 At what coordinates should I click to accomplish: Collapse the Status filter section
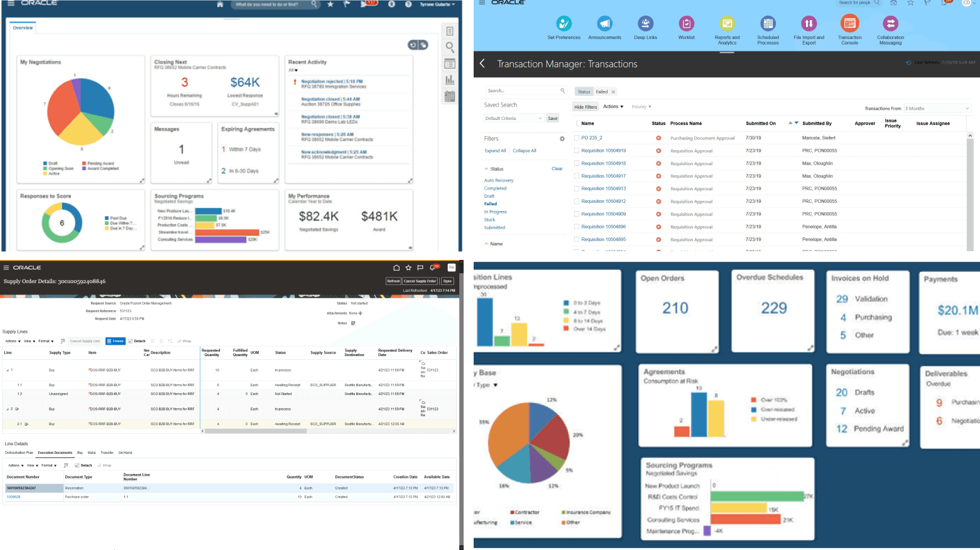coord(486,169)
